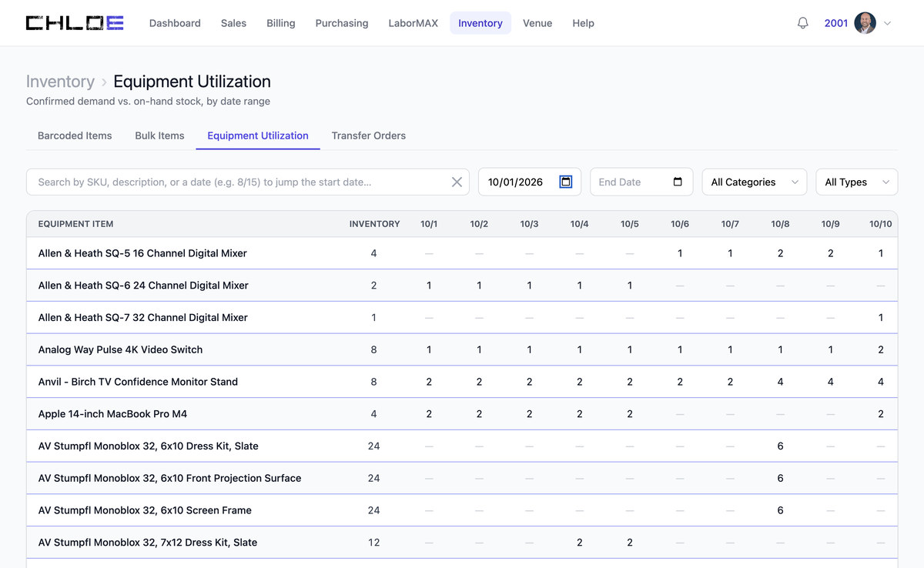Switch to the Barcoded Items tab
Viewport: 924px width, 568px height.
click(x=75, y=135)
